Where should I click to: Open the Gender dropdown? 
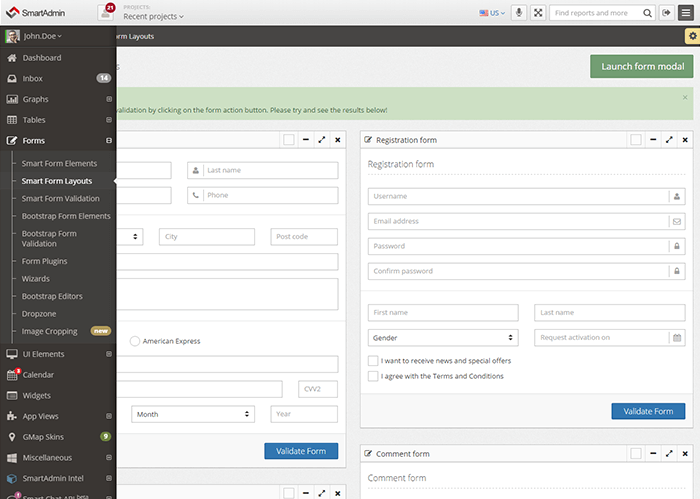pos(443,338)
